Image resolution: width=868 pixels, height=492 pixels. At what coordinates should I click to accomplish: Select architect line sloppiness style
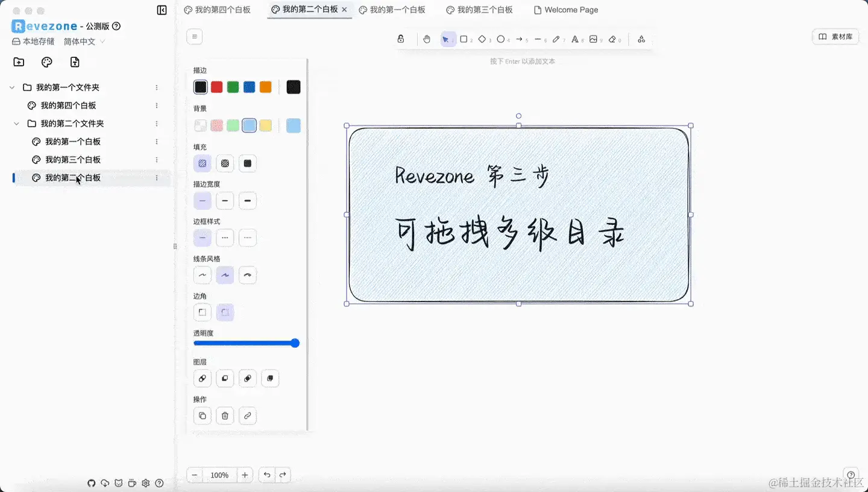203,275
